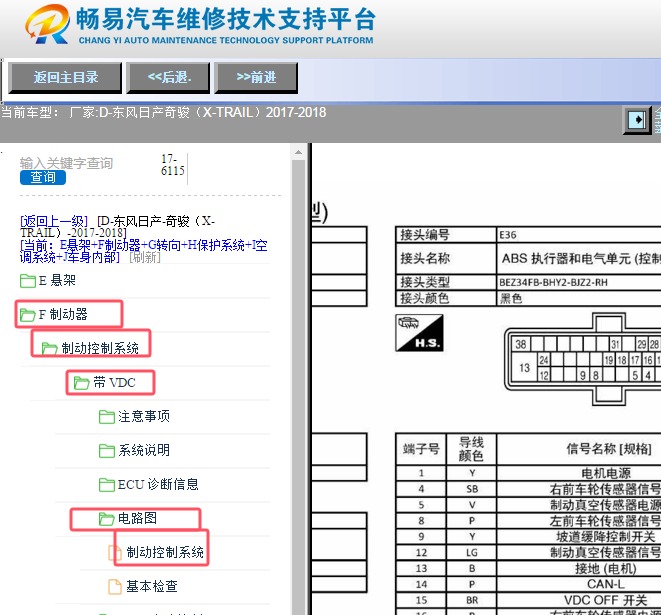Go back with the <<后退 button

click(x=168, y=78)
